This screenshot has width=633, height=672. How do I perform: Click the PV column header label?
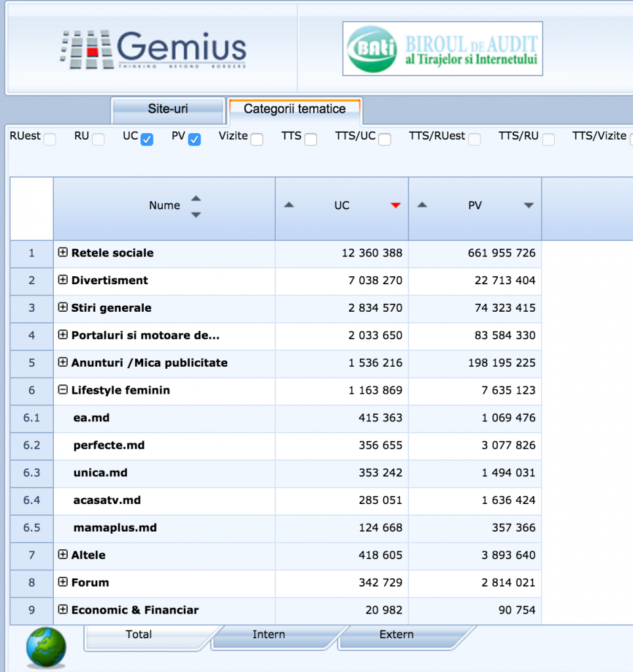pos(475,205)
